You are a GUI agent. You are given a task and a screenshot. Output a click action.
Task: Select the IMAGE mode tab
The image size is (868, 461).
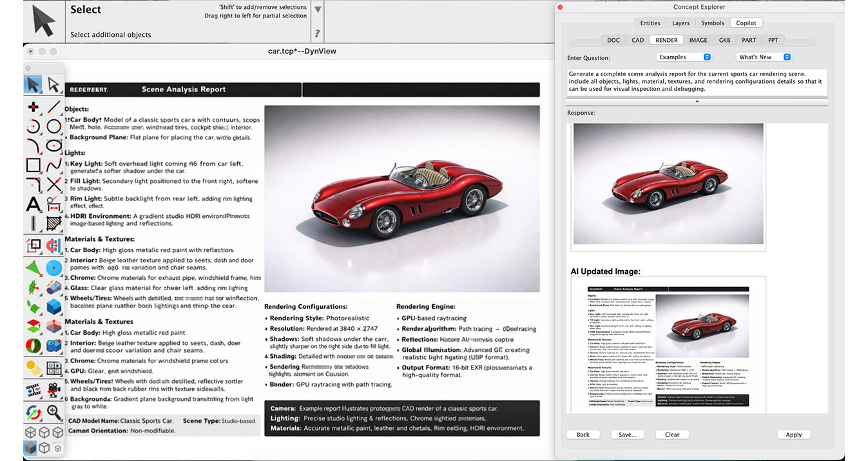tap(698, 40)
